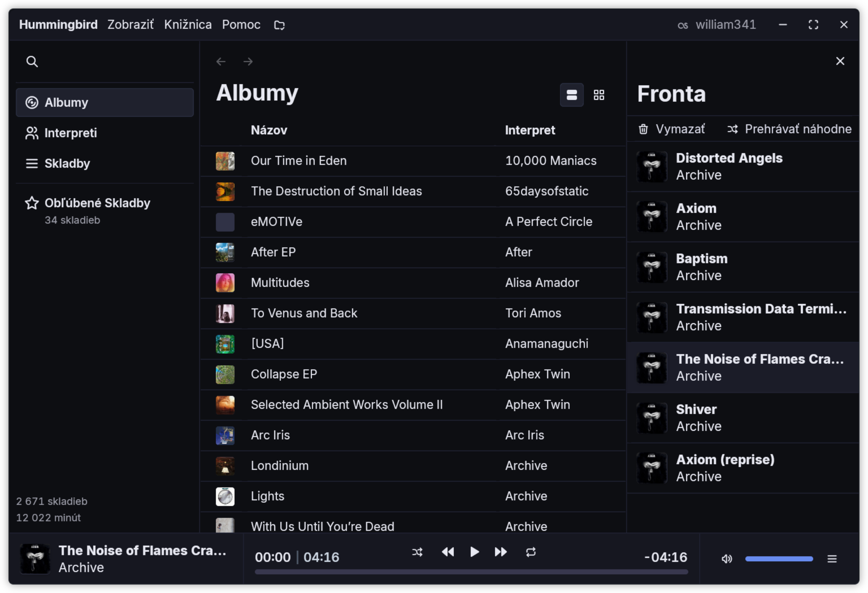Open folder icon in the menu bar
This screenshot has height=593, width=868.
pos(279,25)
